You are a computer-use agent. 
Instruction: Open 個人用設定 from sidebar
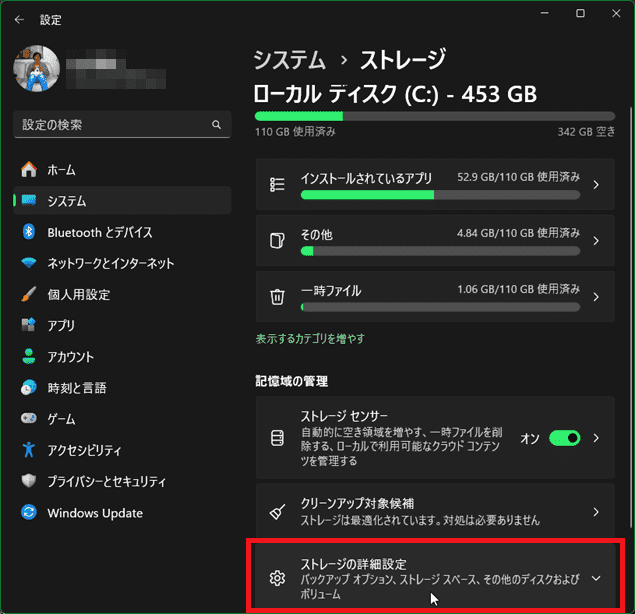point(78,295)
